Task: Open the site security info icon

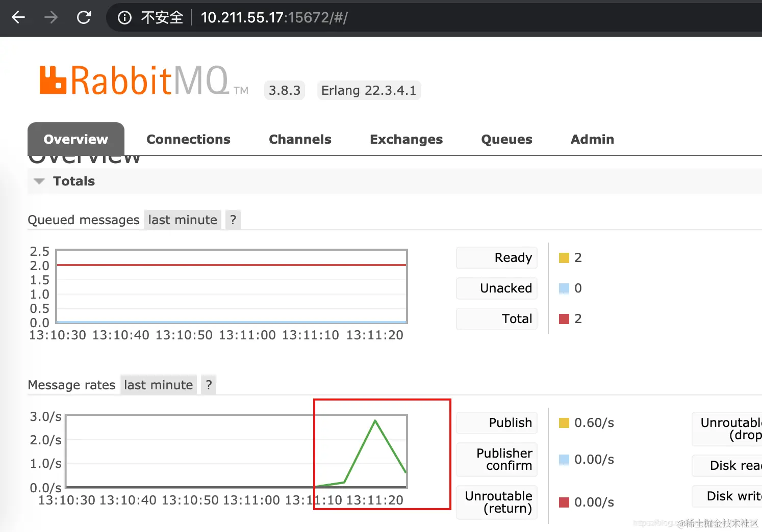Action: pos(124,18)
